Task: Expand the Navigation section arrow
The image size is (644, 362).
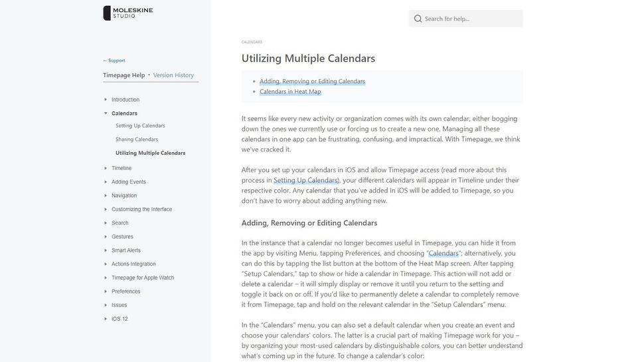Action: [106, 195]
